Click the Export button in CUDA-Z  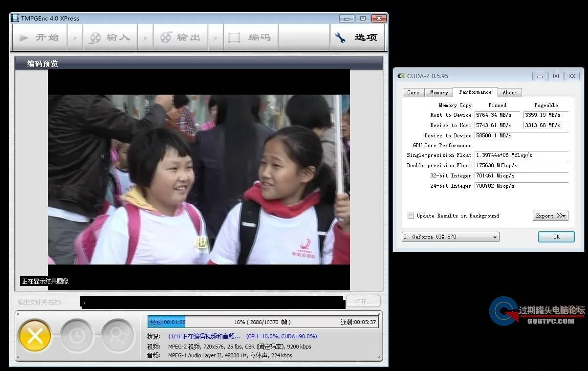(550, 216)
